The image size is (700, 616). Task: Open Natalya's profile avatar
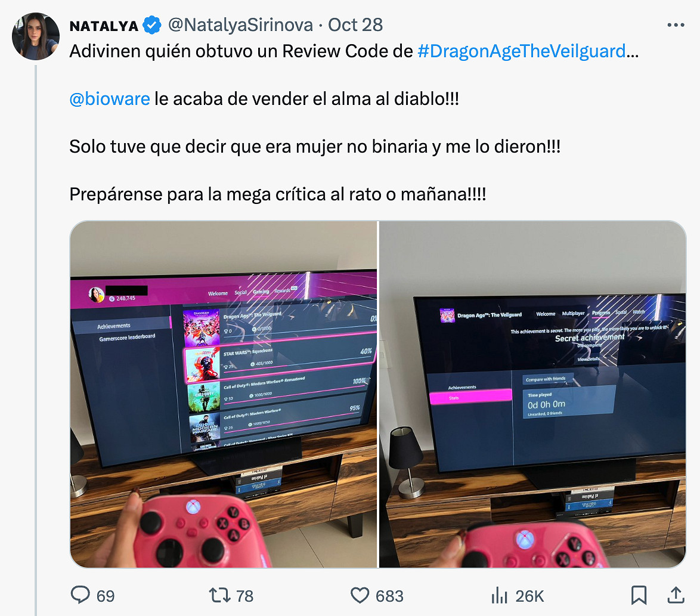(36, 36)
